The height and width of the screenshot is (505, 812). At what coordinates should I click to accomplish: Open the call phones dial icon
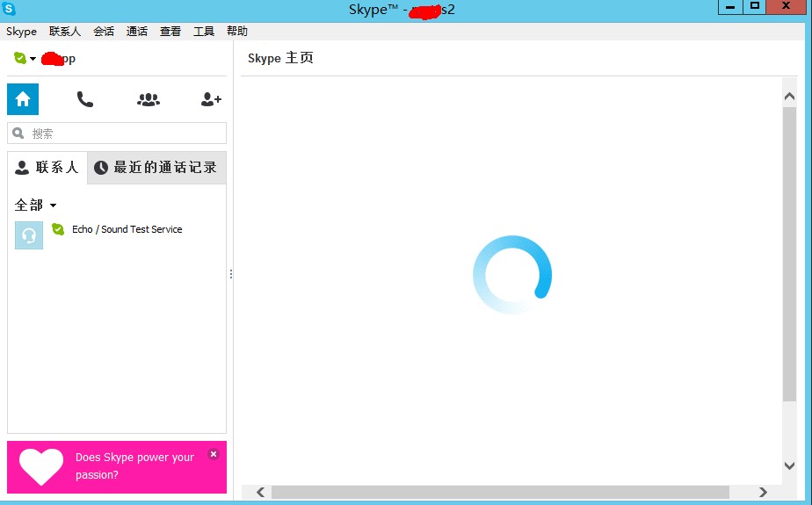(85, 99)
